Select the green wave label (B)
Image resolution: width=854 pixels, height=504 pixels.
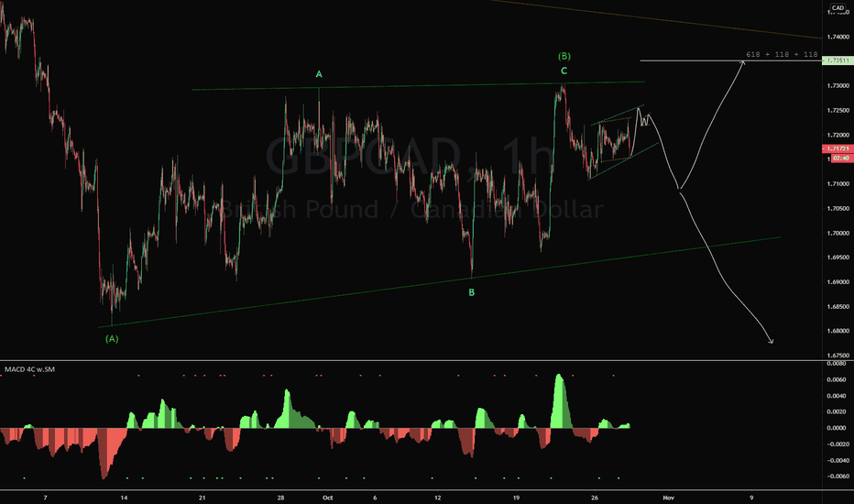coord(564,56)
